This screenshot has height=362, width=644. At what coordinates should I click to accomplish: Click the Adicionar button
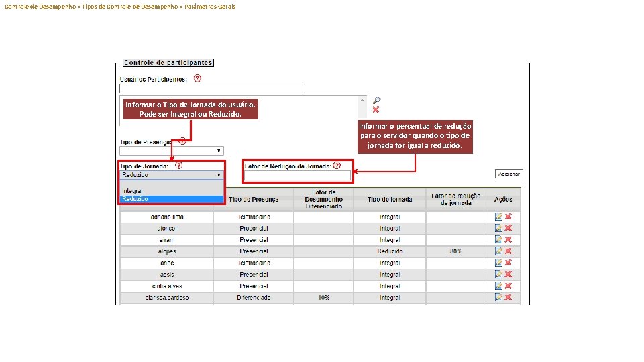click(509, 174)
